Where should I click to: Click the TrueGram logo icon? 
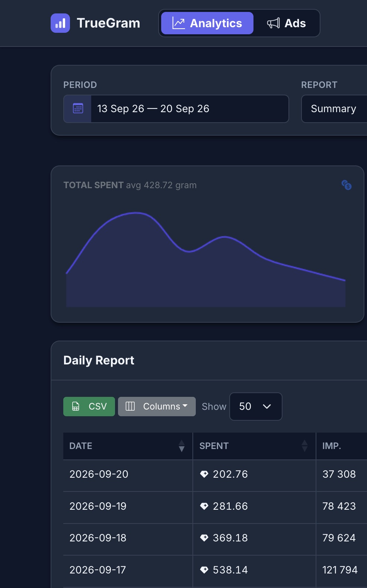coord(60,23)
